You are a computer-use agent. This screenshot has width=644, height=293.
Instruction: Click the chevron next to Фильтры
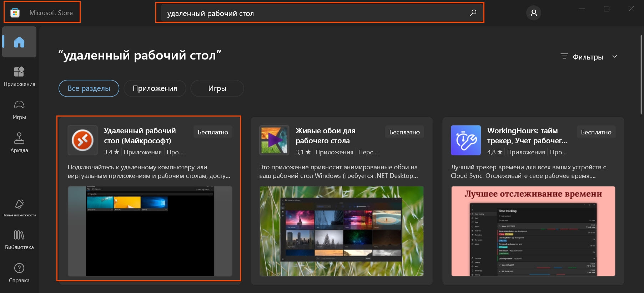click(615, 57)
